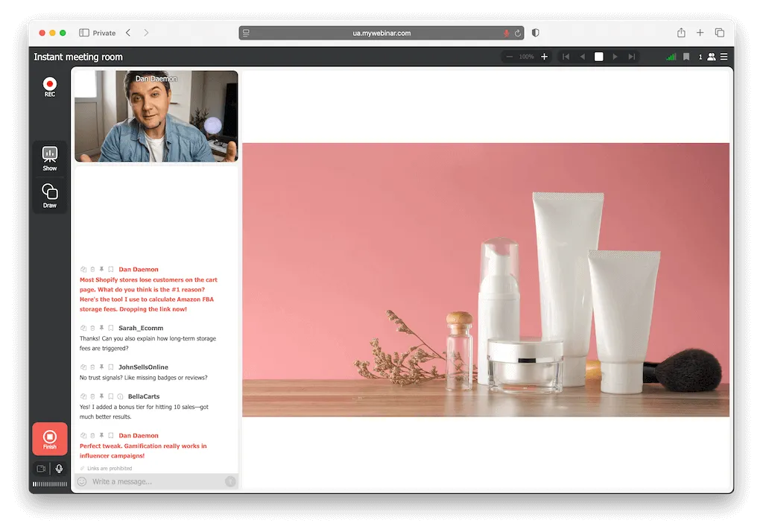The image size is (763, 532).
Task: Pin Sarah_Ecomm's chat message
Action: 101,328
